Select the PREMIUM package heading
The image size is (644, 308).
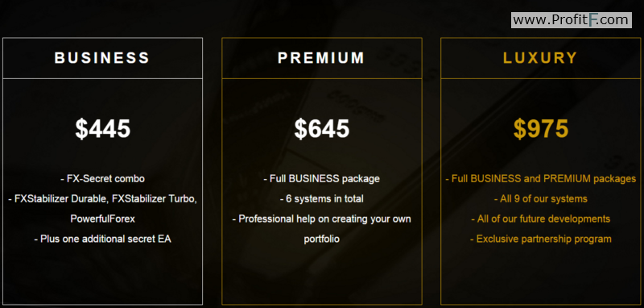[321, 58]
